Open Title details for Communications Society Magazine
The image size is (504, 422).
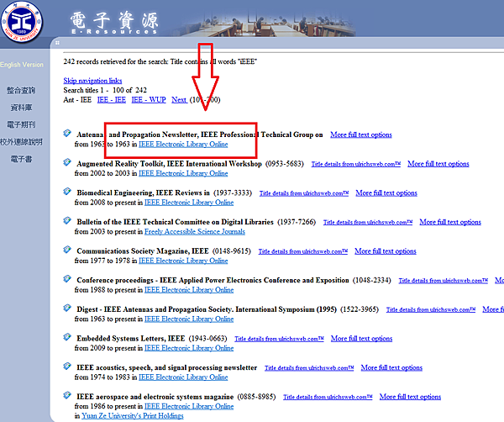click(302, 251)
